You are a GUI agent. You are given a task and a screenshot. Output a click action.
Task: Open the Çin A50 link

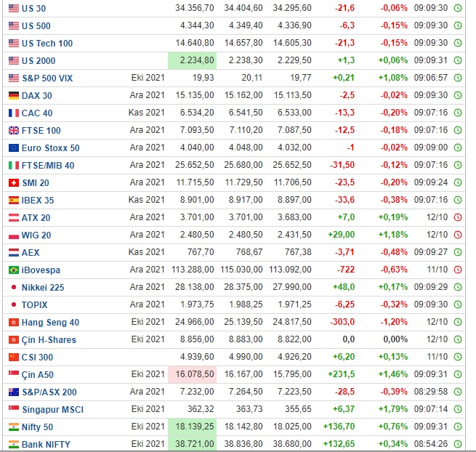(38, 375)
